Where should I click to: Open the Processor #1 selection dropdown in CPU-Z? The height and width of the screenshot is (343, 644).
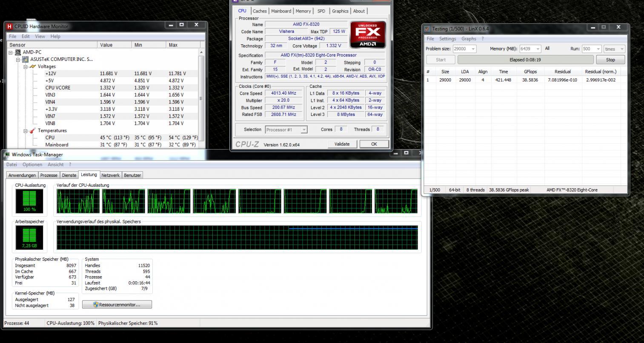(303, 130)
